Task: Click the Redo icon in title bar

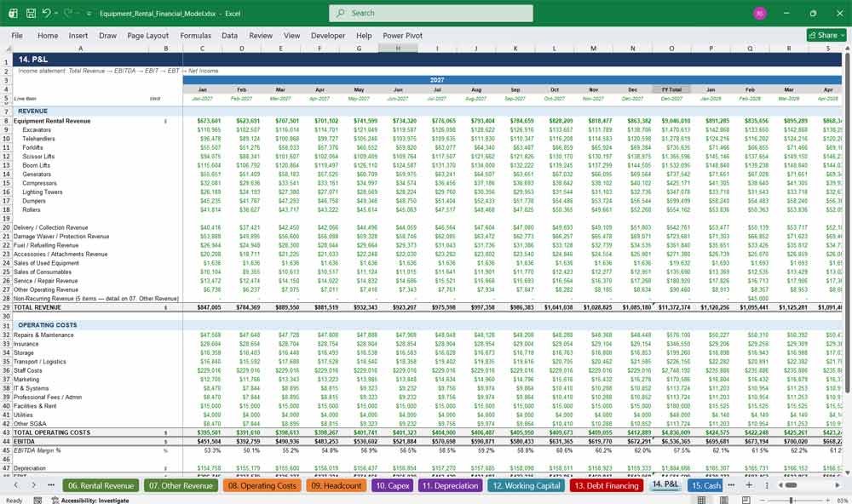Action: pyautogui.click(x=68, y=13)
